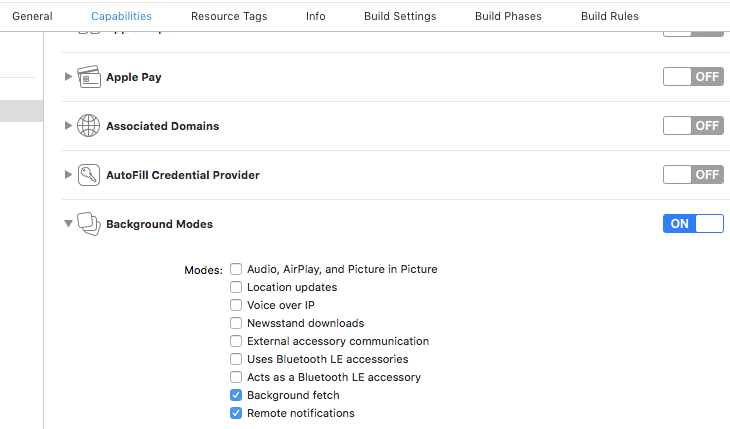730x429 pixels.
Task: Click the Apple Pay card icon
Action: (x=88, y=77)
